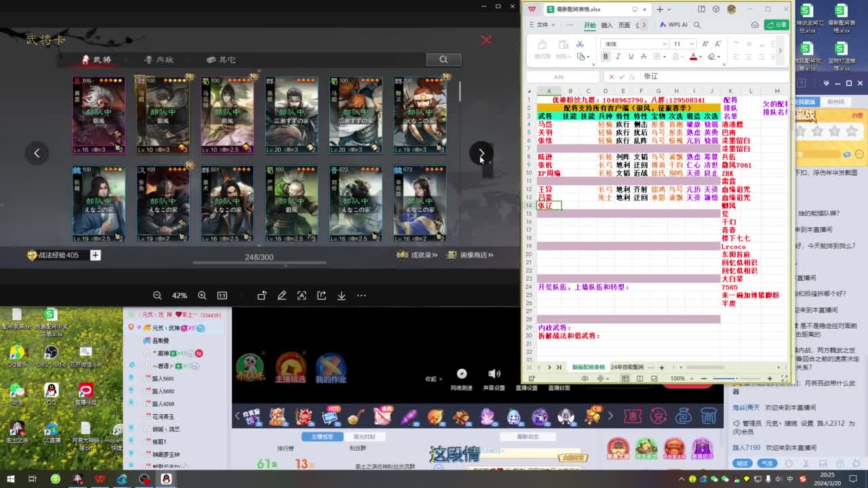The width and height of the screenshot is (868, 488).
Task: Select the 开始 ribbon tab in WPS
Action: [590, 25]
